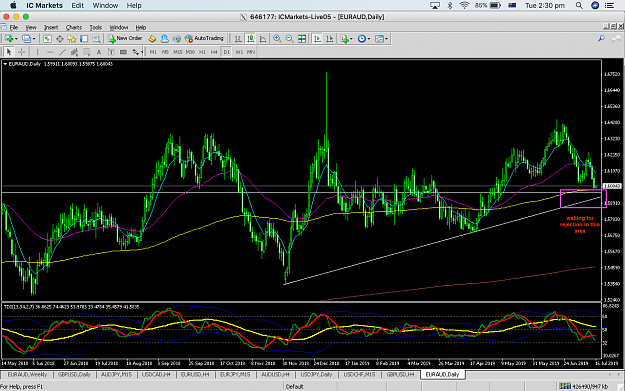Open the IC Markets app menu
The image size is (625, 391).
point(44,6)
